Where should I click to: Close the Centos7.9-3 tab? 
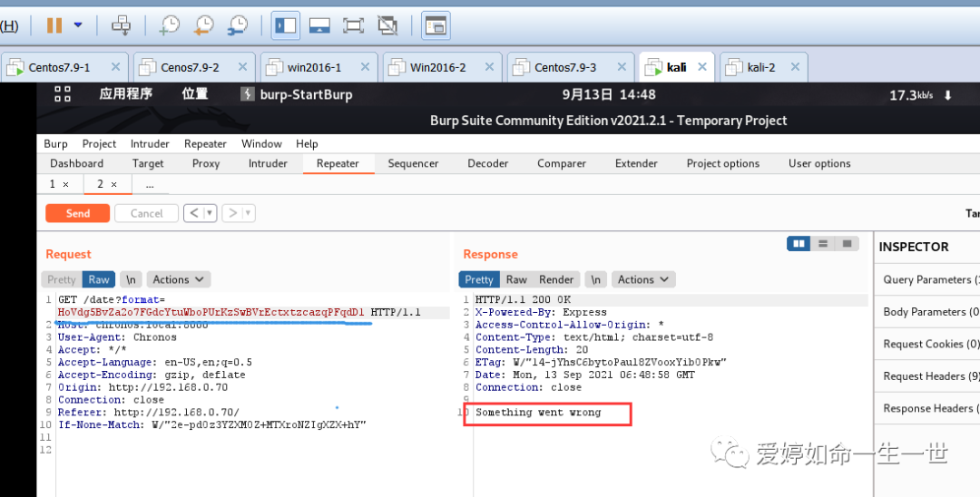click(622, 67)
